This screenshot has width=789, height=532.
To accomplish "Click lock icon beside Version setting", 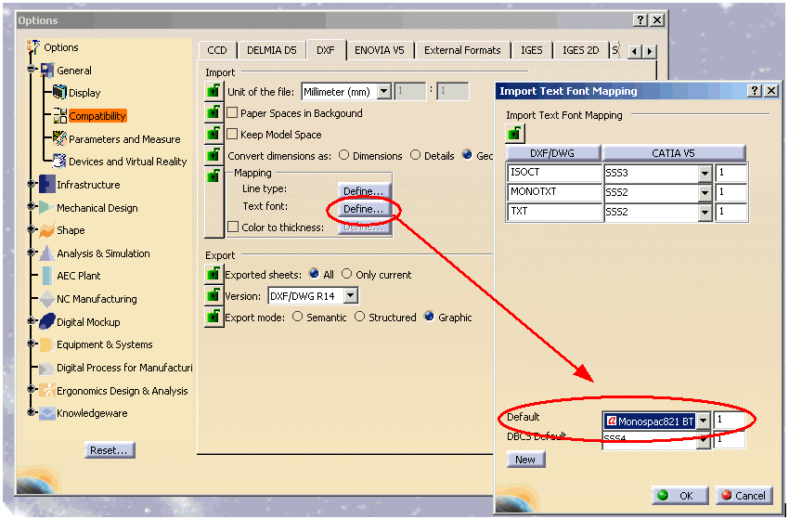I will [x=213, y=295].
